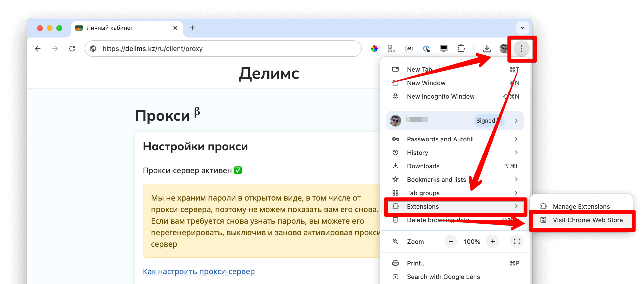Expand the tab search dropdown chevron
The image size is (644, 284).
pos(522,28)
